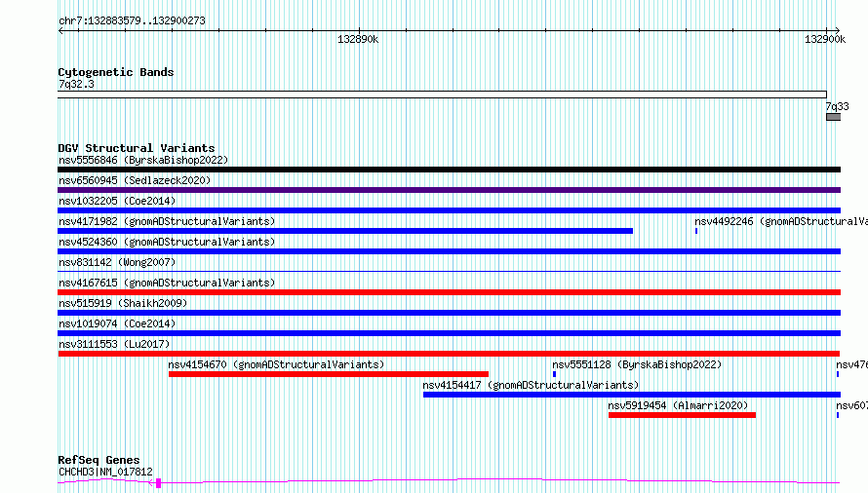Click the blue nsv1032205 variant bar
The height and width of the screenshot is (493, 868).
pos(449,210)
